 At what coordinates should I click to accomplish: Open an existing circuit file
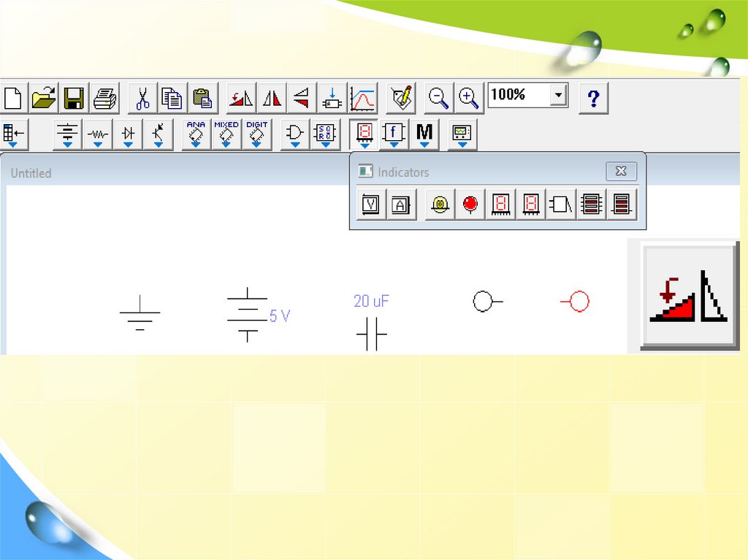43,99
